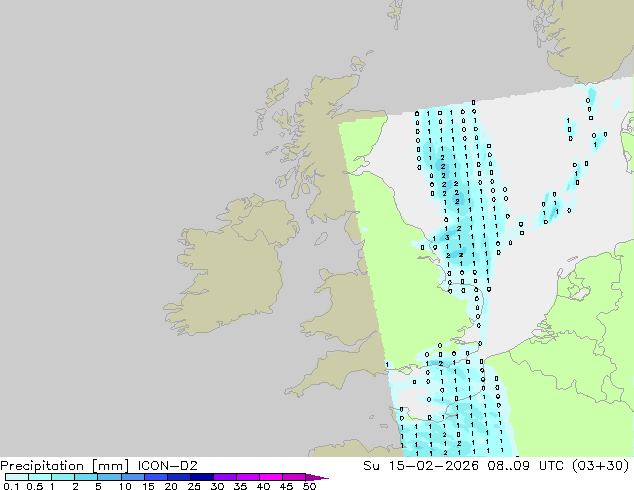The height and width of the screenshot is (490, 634).
Task: Pick the magenta swatch between 40 and 45
Action: pos(271,477)
